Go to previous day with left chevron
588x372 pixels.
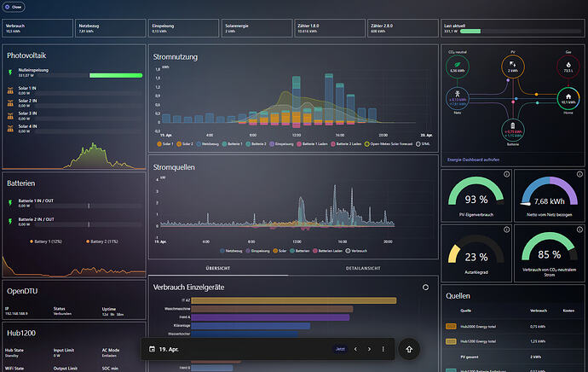[355, 349]
